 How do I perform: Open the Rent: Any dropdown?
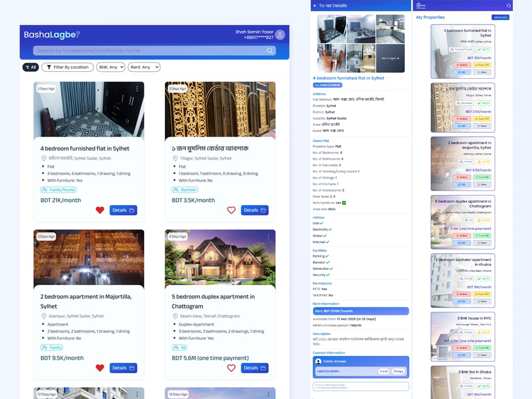point(144,67)
